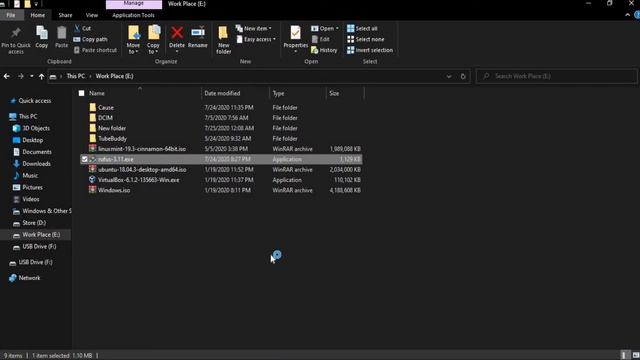The height and width of the screenshot is (360, 640).
Task: Sort by Size column header
Action: (x=334, y=93)
